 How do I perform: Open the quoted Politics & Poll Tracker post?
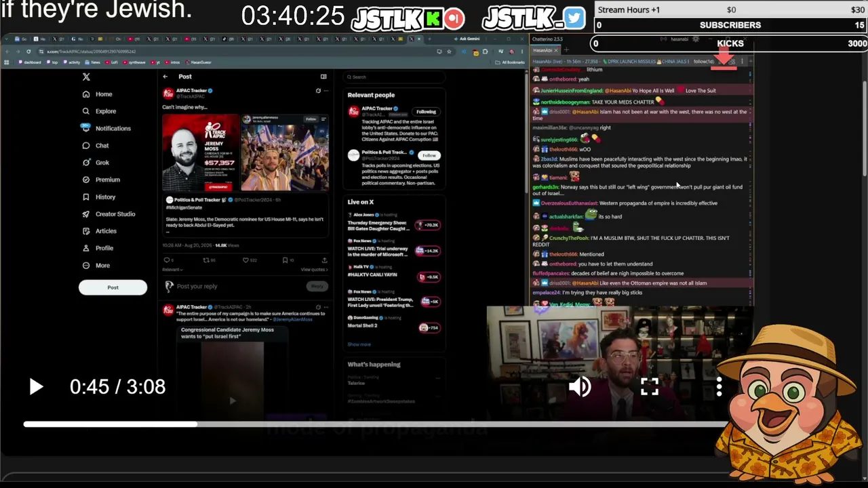(x=245, y=215)
